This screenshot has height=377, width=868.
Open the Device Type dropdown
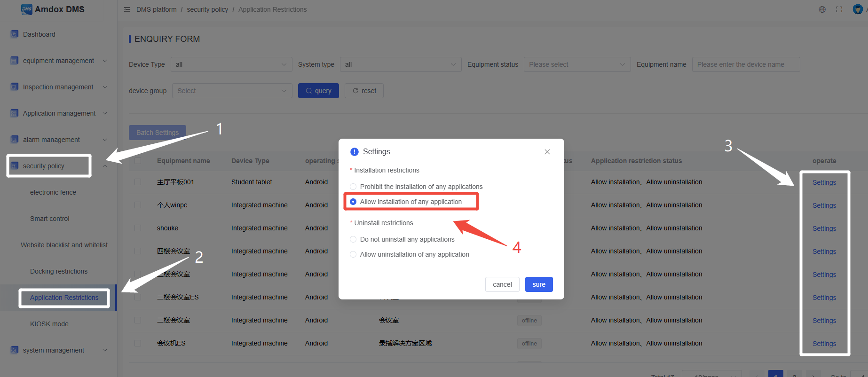coord(231,64)
